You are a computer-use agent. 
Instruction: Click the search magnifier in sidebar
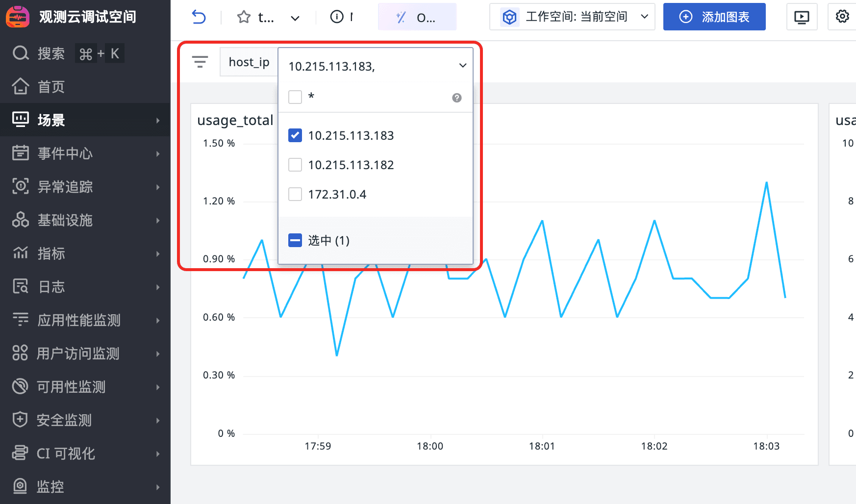(x=21, y=53)
